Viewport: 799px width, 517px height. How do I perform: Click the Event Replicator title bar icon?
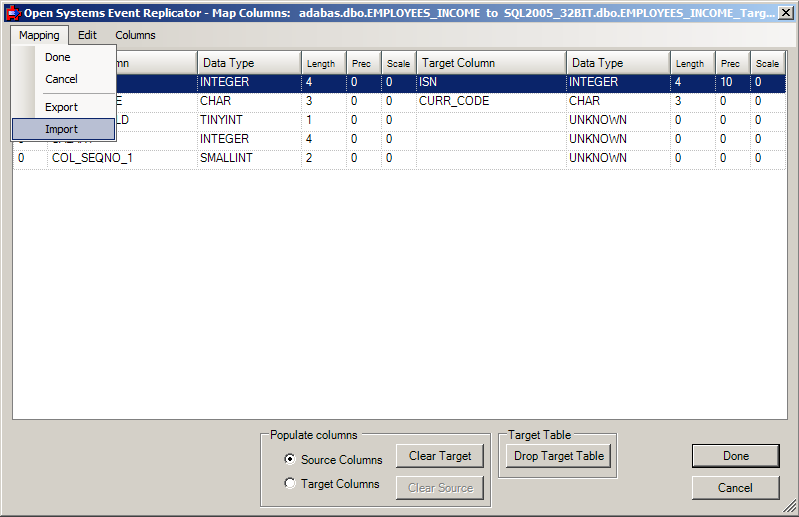point(12,13)
